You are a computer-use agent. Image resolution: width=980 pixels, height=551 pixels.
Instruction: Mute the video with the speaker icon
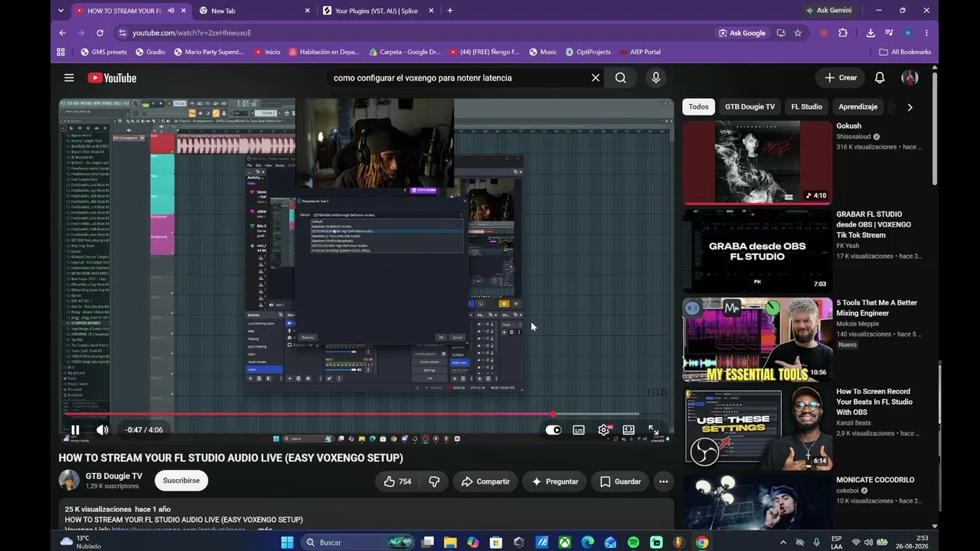tap(102, 430)
